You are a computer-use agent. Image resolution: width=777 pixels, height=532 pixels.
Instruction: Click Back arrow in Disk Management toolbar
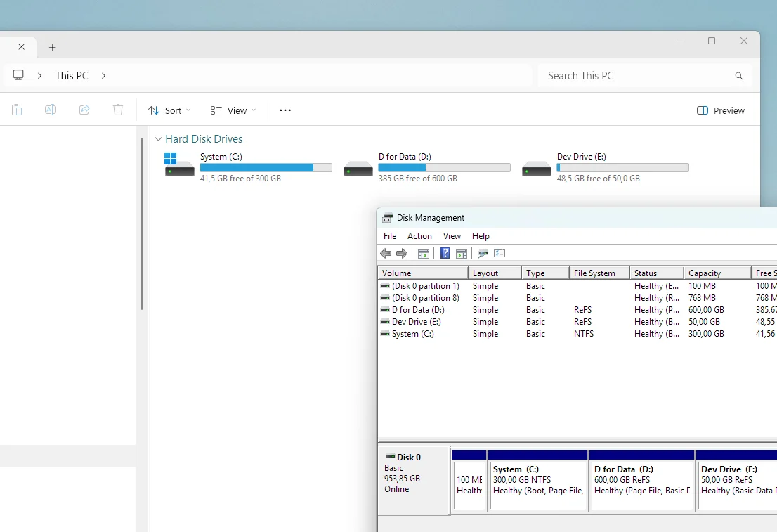click(x=386, y=254)
